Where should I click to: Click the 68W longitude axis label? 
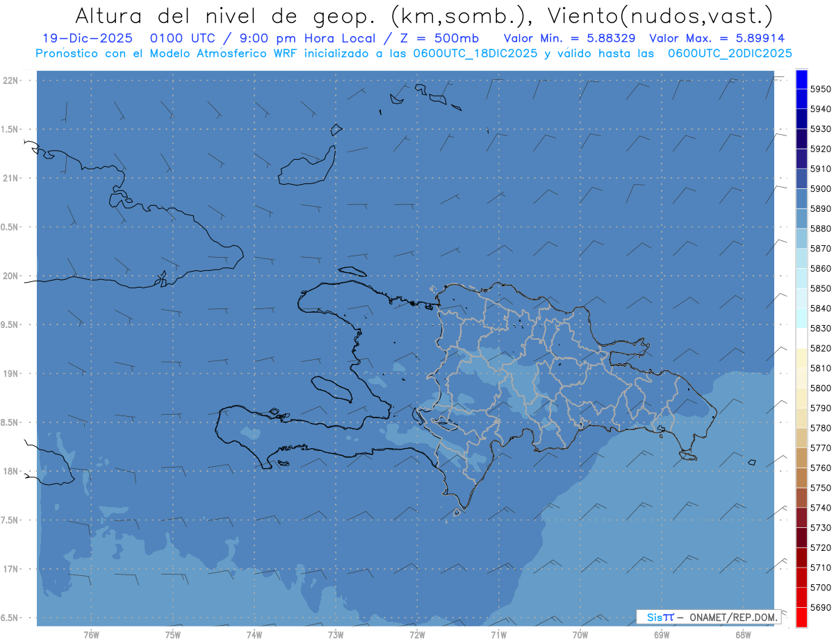(742, 634)
